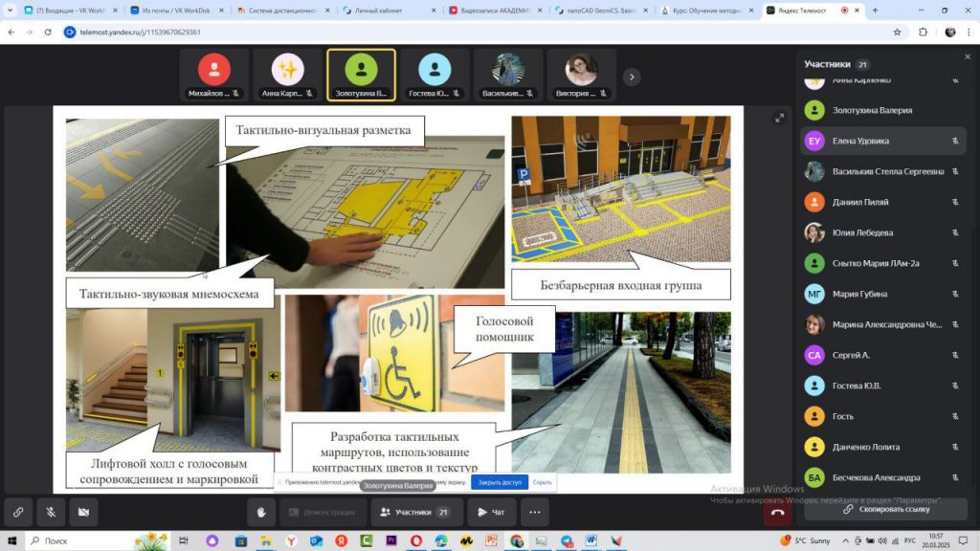Expand shared presentation to fullscreen
The width and height of the screenshot is (980, 551).
tap(778, 118)
